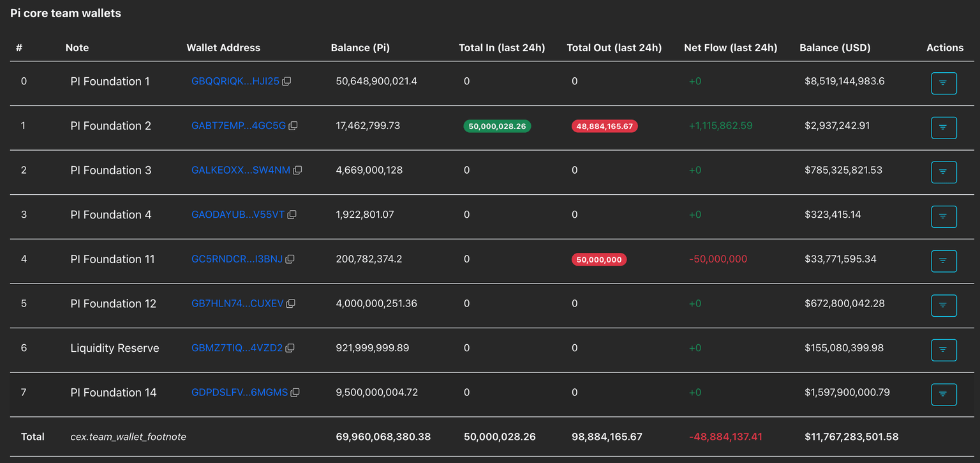
Task: Copy the PI Foundation 14 wallet address
Action: pyautogui.click(x=295, y=393)
